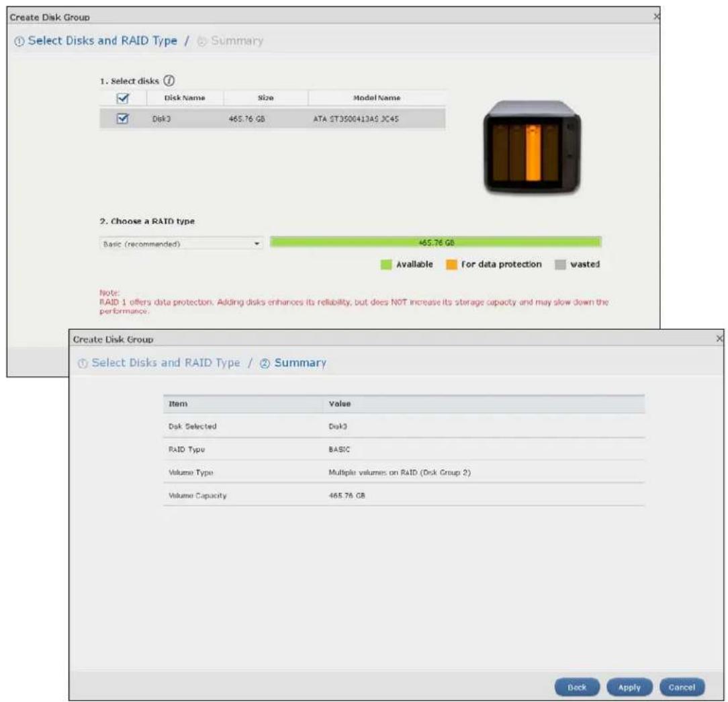Image resolution: width=728 pixels, height=702 pixels.
Task: Click the ATA ST3500413AS JC45 model cell
Action: click(356, 120)
